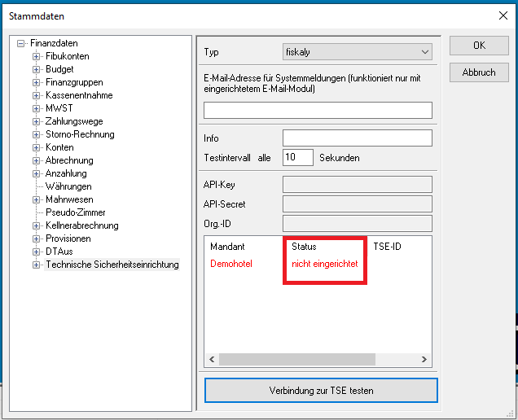This screenshot has width=518, height=420.
Task: Click the Testintervall seconds field
Action: pos(297,158)
